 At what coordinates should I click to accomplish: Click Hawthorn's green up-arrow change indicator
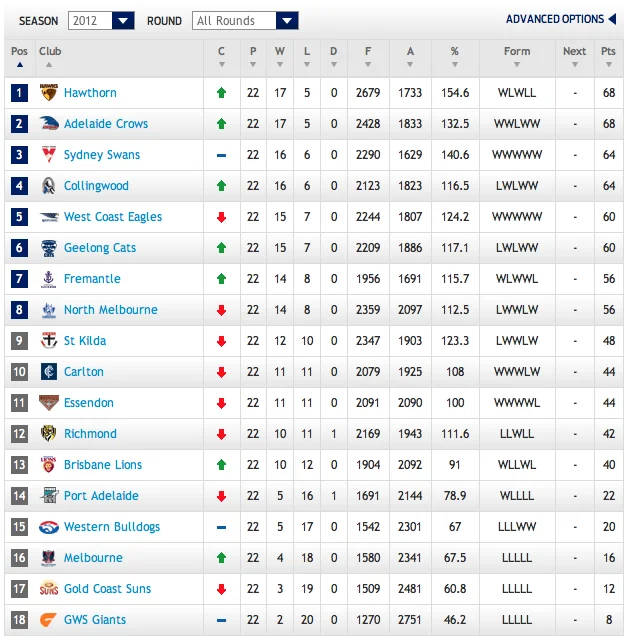[221, 93]
